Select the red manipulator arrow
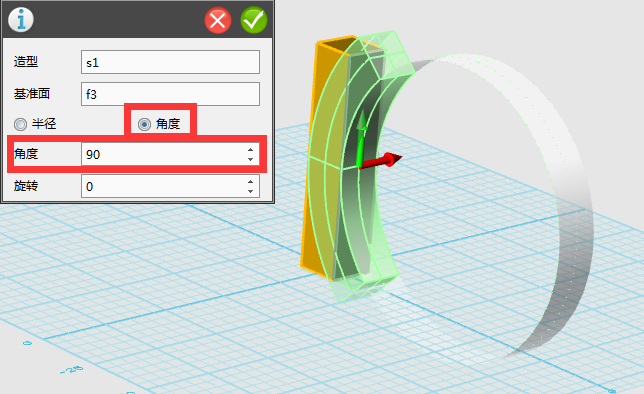This screenshot has height=394, width=644. (x=381, y=161)
